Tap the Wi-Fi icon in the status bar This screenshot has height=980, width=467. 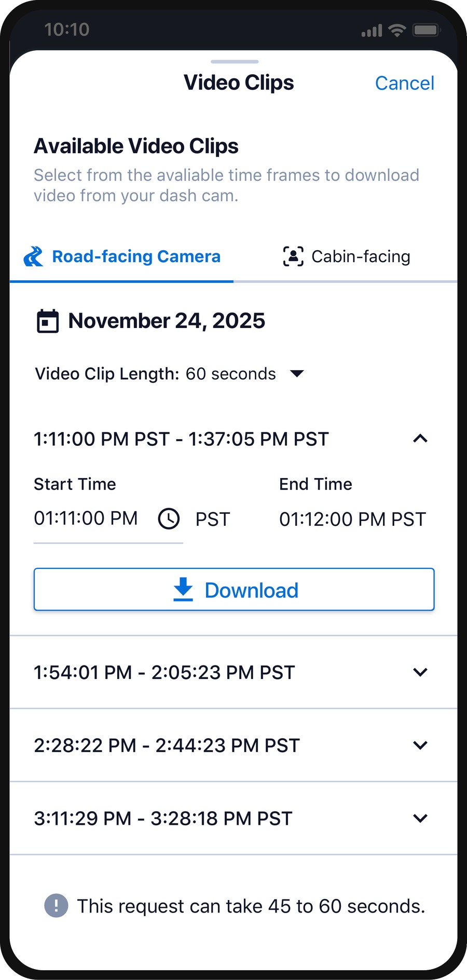pyautogui.click(x=396, y=30)
